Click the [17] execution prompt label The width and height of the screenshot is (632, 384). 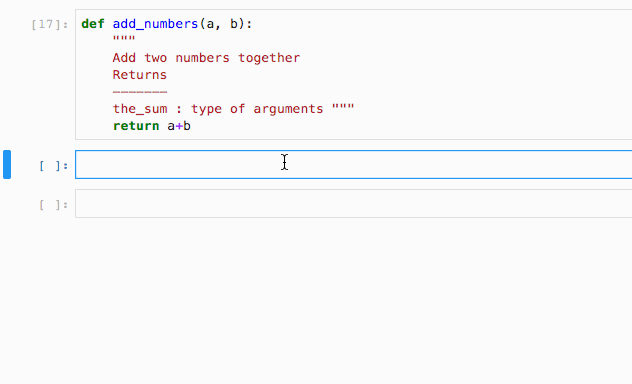[x=50, y=25]
